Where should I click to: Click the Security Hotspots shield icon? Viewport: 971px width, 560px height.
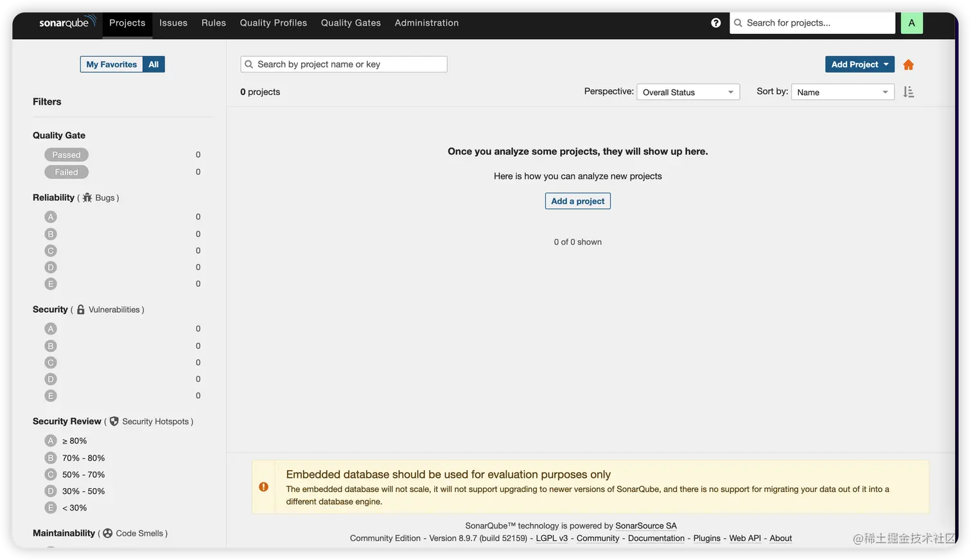click(x=114, y=421)
